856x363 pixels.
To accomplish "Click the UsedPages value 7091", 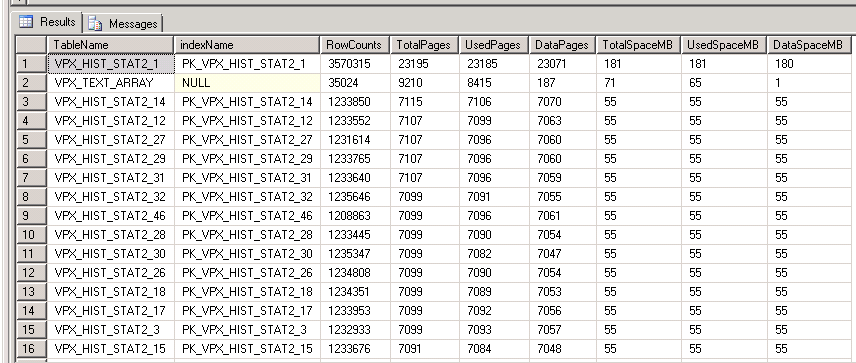I will tap(494, 197).
